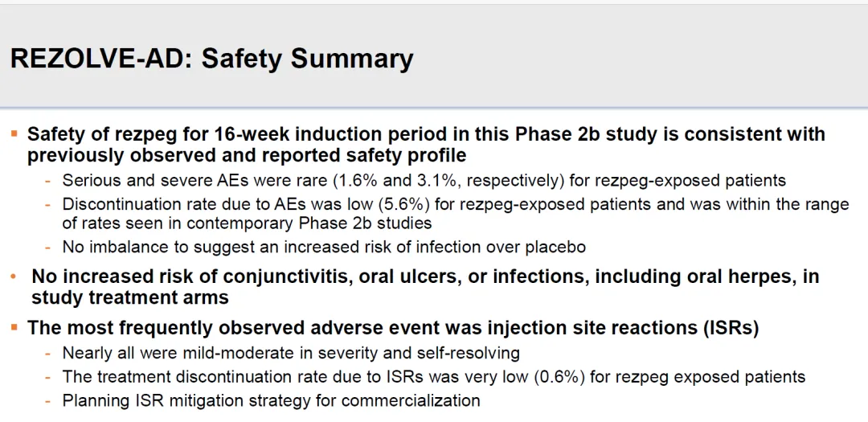Click the orange square bullet before "The most frequently"
868x422 pixels.
[x=14, y=326]
